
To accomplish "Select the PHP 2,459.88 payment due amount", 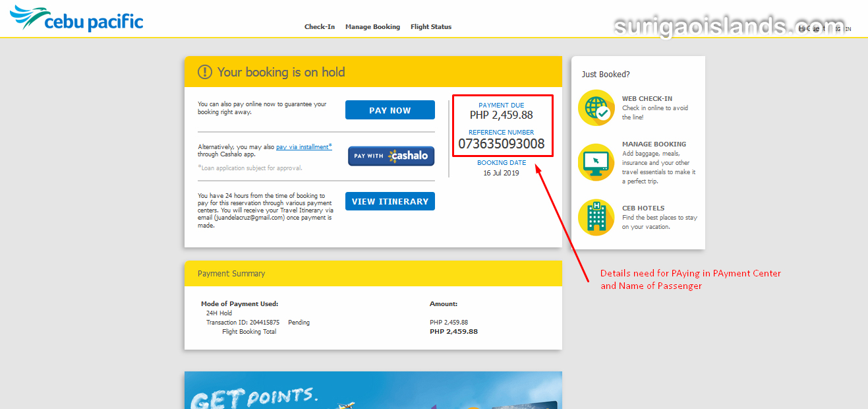I will pyautogui.click(x=502, y=115).
